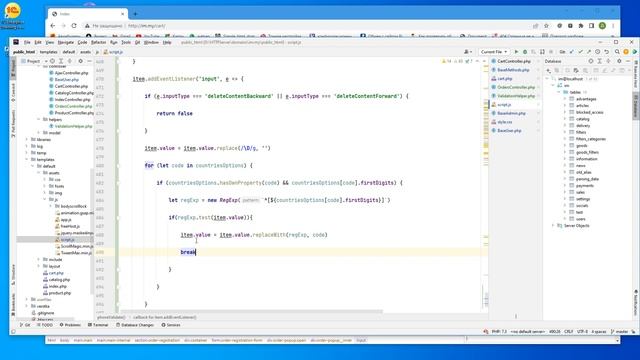Viewport: 640px width, 360px height.
Task: Switch to style.css editor tab
Action: coord(505,122)
